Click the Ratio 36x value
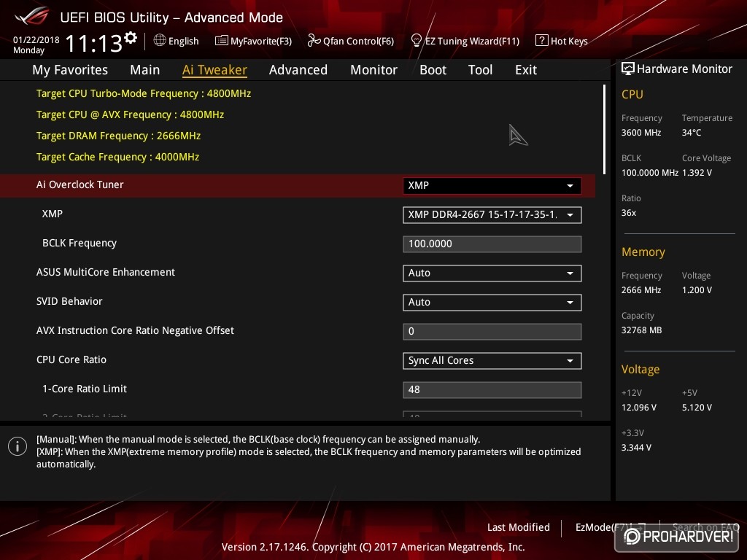The height and width of the screenshot is (560, 747). pyautogui.click(x=629, y=213)
